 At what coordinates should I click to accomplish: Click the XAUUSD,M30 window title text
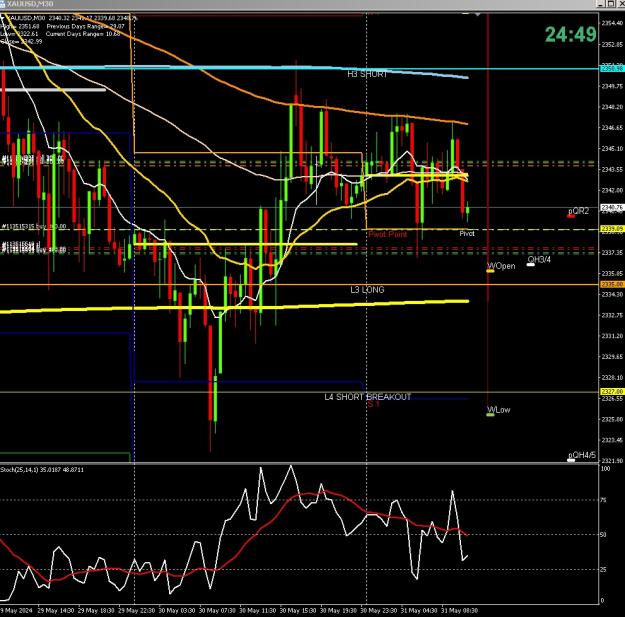[30, 4]
